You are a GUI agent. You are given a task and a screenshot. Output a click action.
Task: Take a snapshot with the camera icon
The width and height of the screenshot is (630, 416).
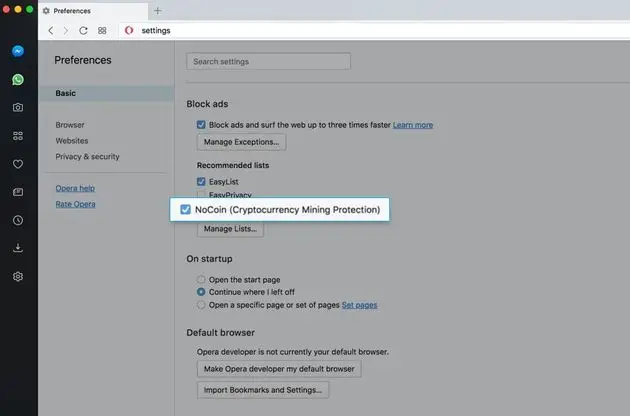click(x=18, y=107)
